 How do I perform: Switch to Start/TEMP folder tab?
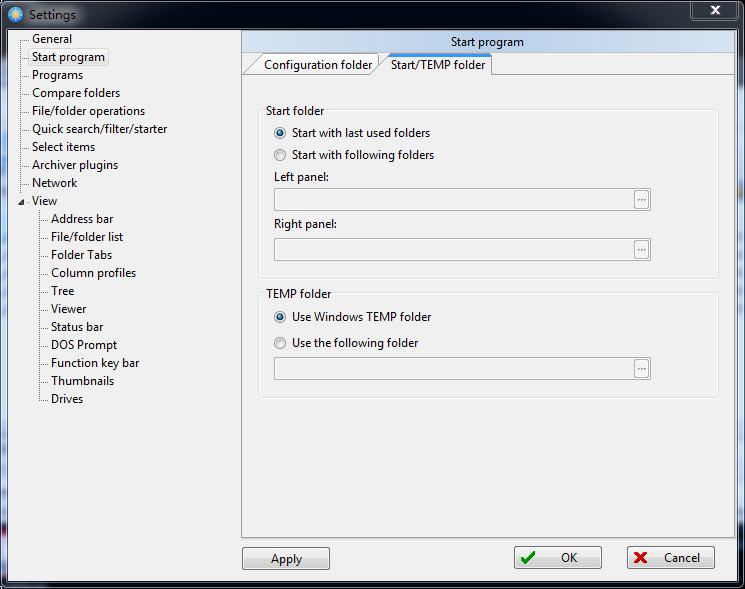click(x=438, y=65)
